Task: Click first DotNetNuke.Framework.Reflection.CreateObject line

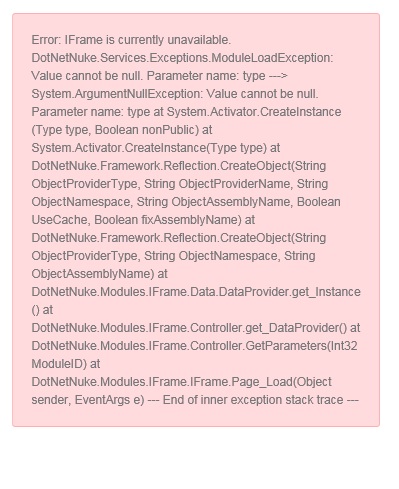Action: [179, 166]
